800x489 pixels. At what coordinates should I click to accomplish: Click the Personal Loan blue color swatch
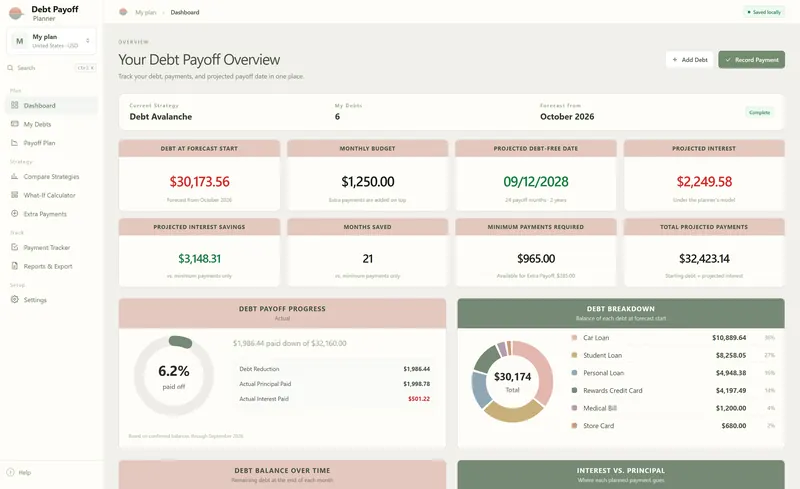pos(574,373)
